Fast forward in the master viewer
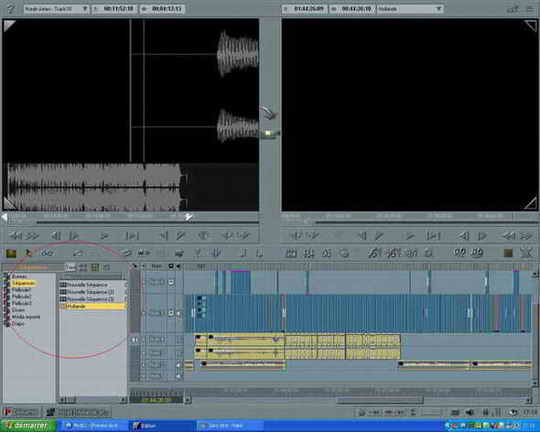The image size is (540, 432). tap(526, 236)
